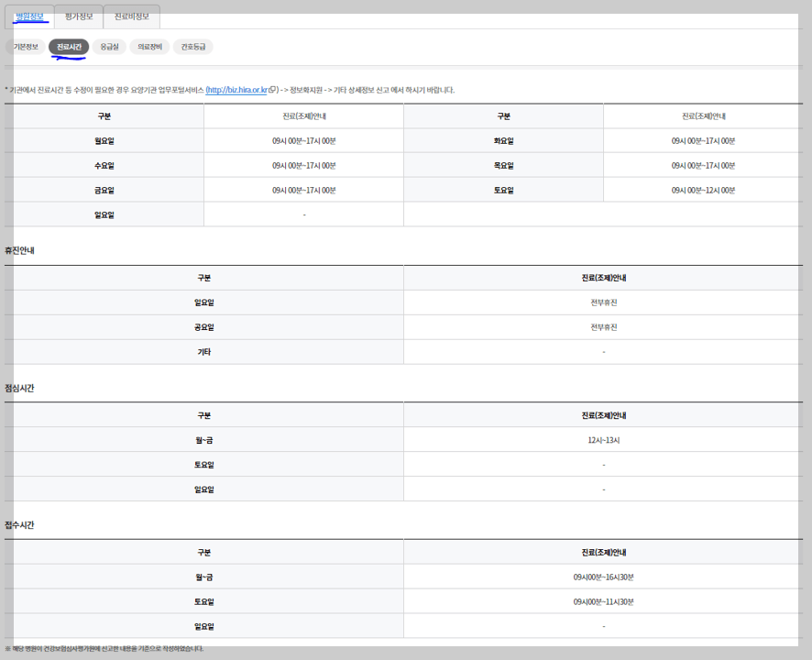Viewport: 812px width, 660px height.
Task: Select 전부휴진 in the 일요일 closure row
Action: coord(604,302)
